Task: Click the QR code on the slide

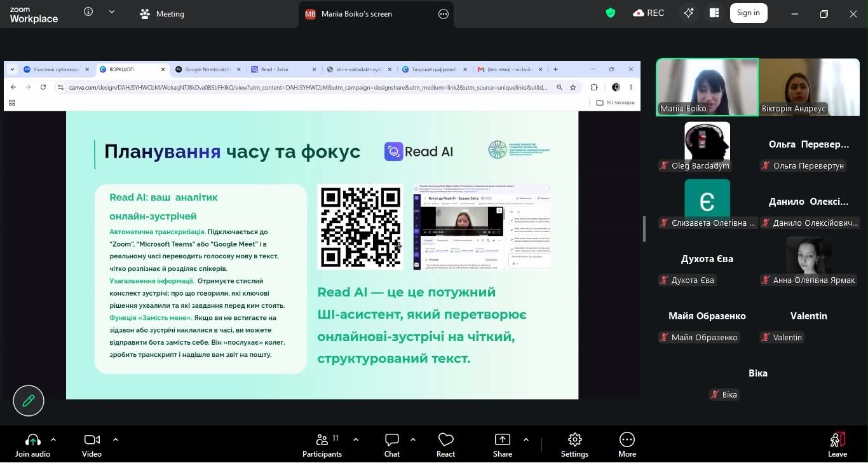Action: click(360, 227)
